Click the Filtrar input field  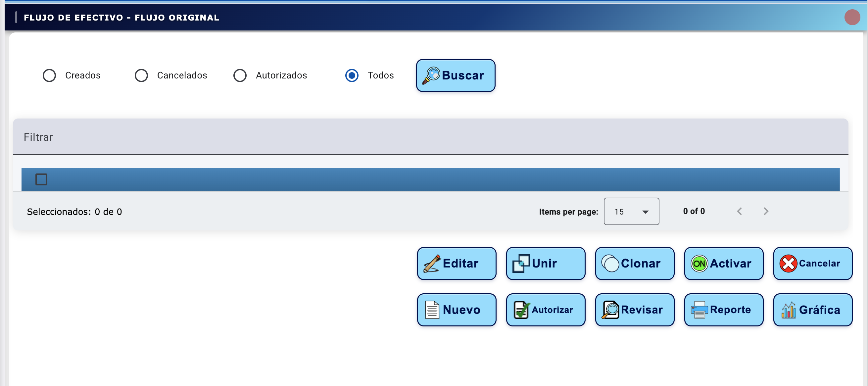coord(430,137)
